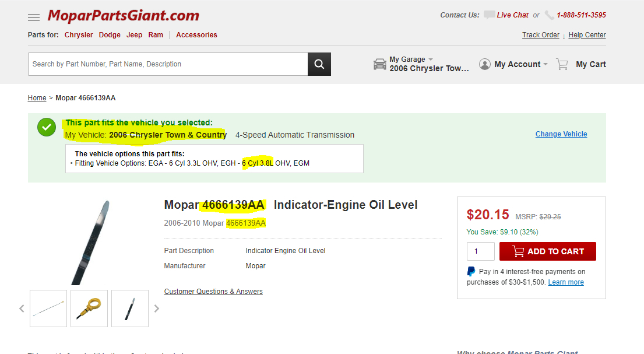Click the MoparPartsGiant.com logo
Viewport: 644px width, 354px height.
click(x=123, y=16)
